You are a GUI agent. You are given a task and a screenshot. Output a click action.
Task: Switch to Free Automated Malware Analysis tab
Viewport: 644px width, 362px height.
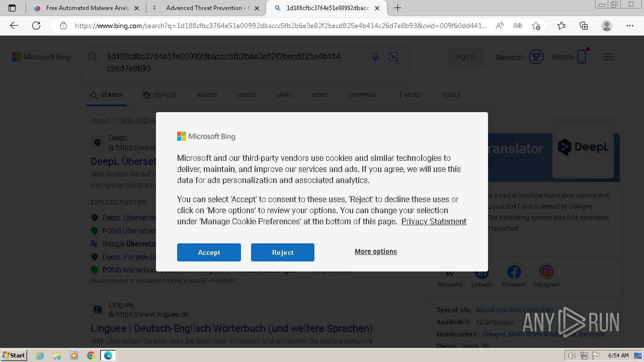point(87,8)
